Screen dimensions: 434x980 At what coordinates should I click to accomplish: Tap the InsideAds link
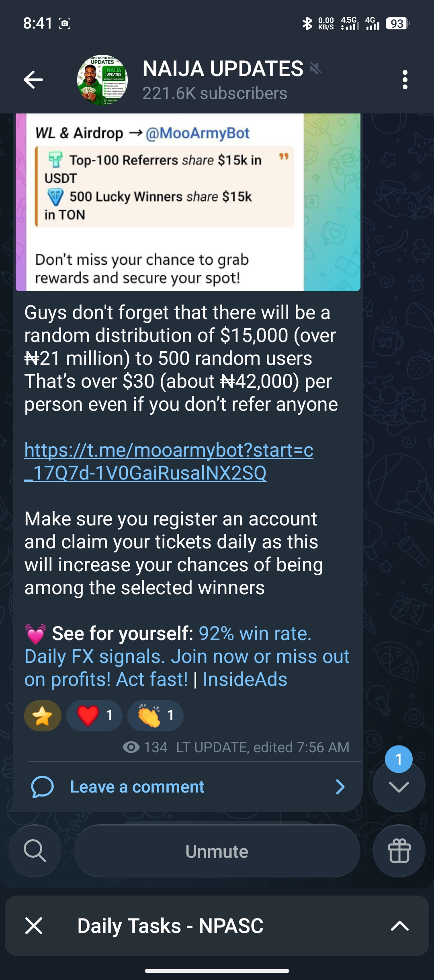(245, 679)
